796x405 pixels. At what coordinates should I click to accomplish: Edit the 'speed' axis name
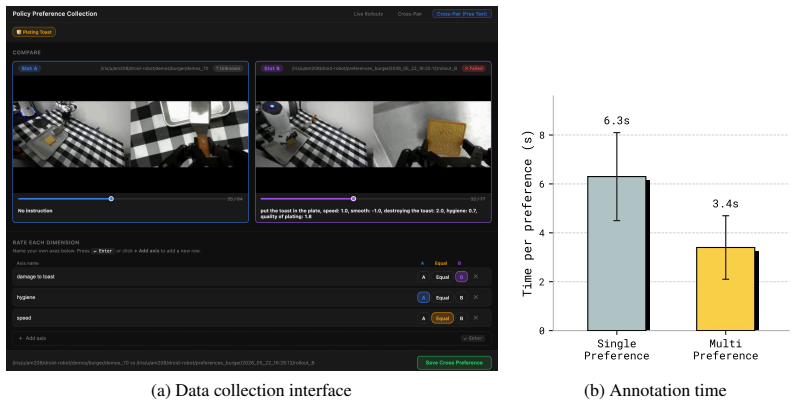24,318
